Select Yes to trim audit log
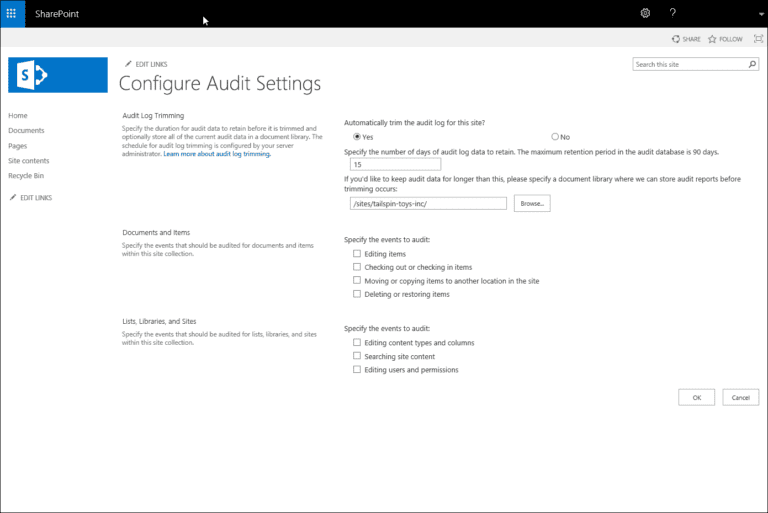 (357, 137)
